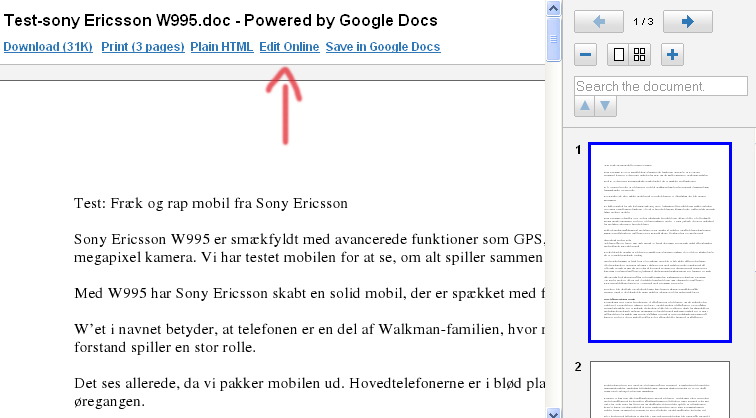
Task: Click line starting 'megapixel kamera. Vi har testet'
Action: tap(309, 257)
